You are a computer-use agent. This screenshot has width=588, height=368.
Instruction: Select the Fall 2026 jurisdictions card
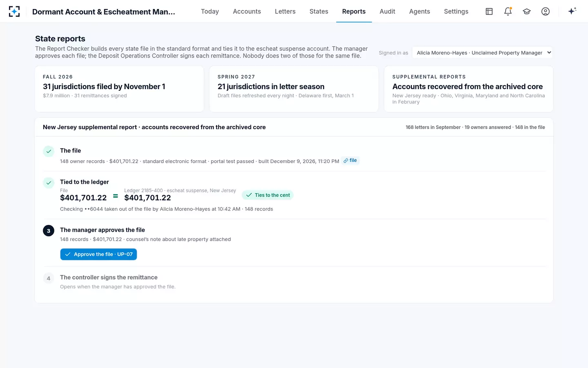119,89
